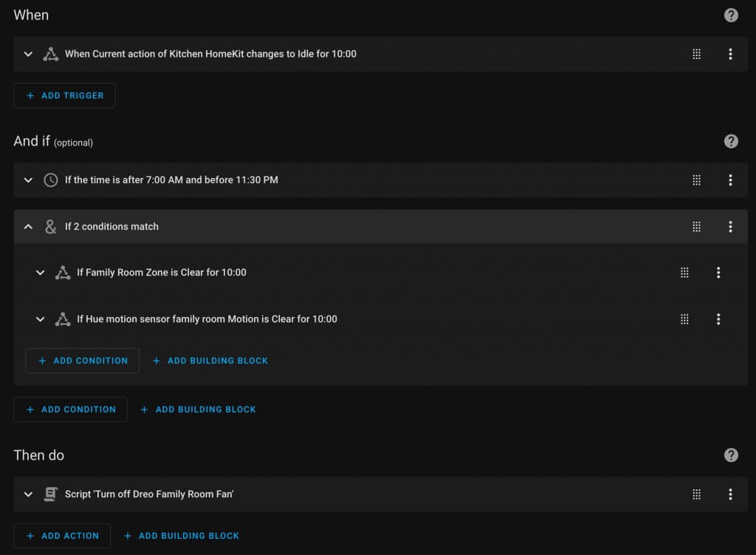Open help for the Then do section
The image size is (756, 555).
pyautogui.click(x=730, y=455)
